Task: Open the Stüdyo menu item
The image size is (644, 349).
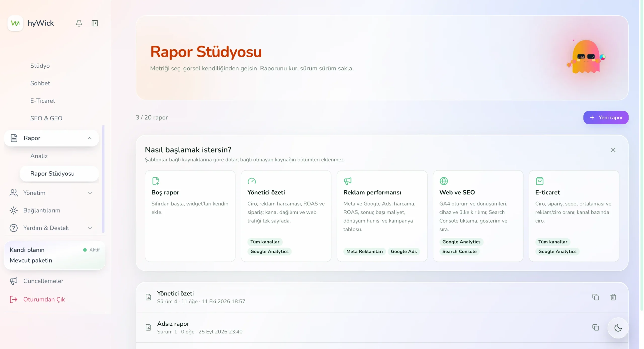Action: click(x=40, y=66)
